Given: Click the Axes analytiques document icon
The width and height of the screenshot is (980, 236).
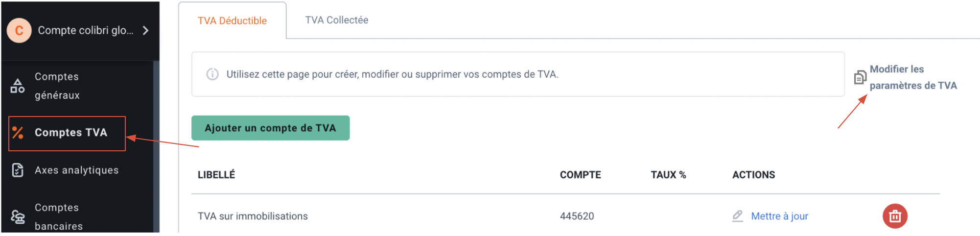Looking at the screenshot, I should [18, 170].
